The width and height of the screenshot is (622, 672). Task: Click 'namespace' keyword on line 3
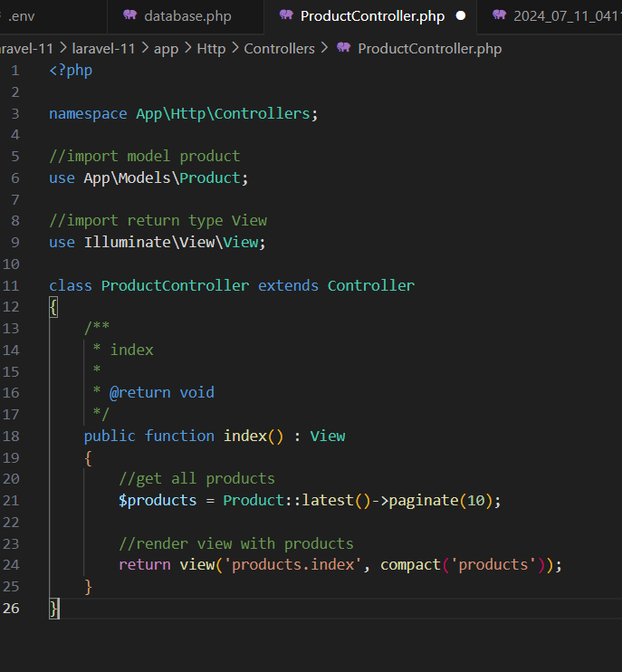pyautogui.click(x=88, y=114)
